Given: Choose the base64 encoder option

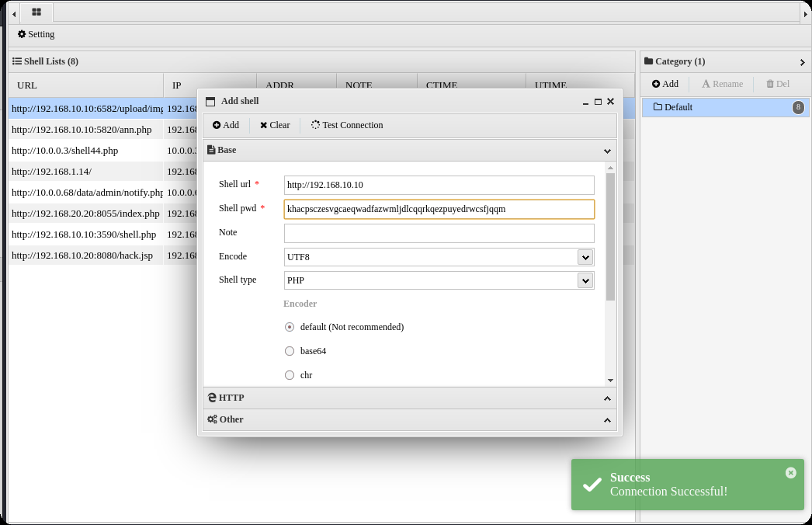Looking at the screenshot, I should [290, 351].
